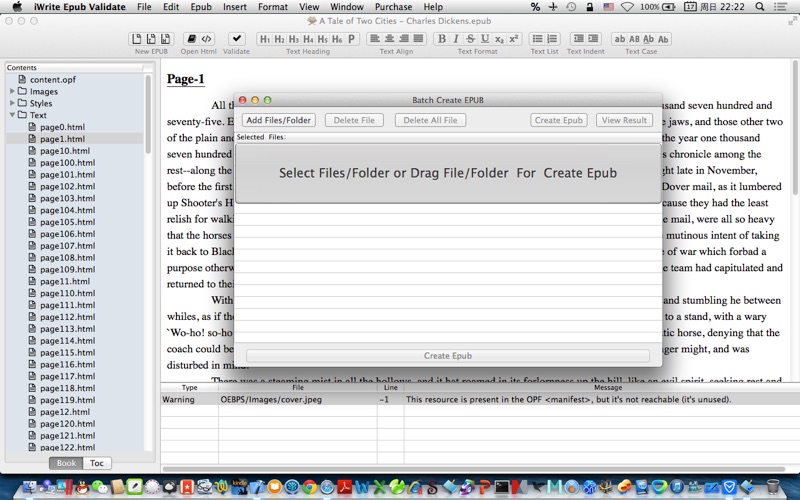This screenshot has height=500, width=800.
Task: Switch to the Toc tab
Action: point(97,463)
